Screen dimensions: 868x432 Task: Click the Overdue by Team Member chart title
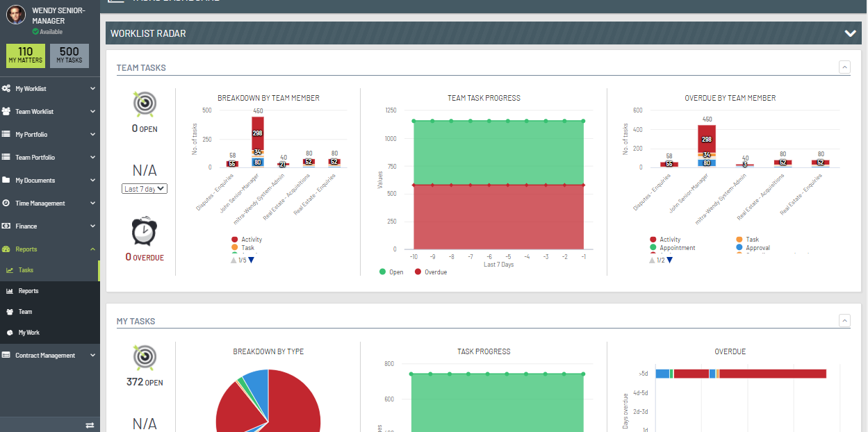(730, 98)
